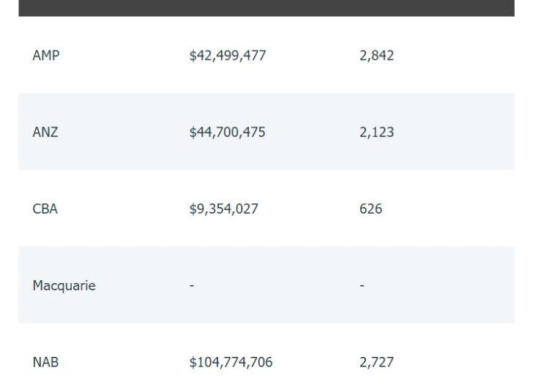Click the dash in Macquarie's count column
Image resolution: width=549 pixels, height=392 pixels.
click(x=362, y=286)
